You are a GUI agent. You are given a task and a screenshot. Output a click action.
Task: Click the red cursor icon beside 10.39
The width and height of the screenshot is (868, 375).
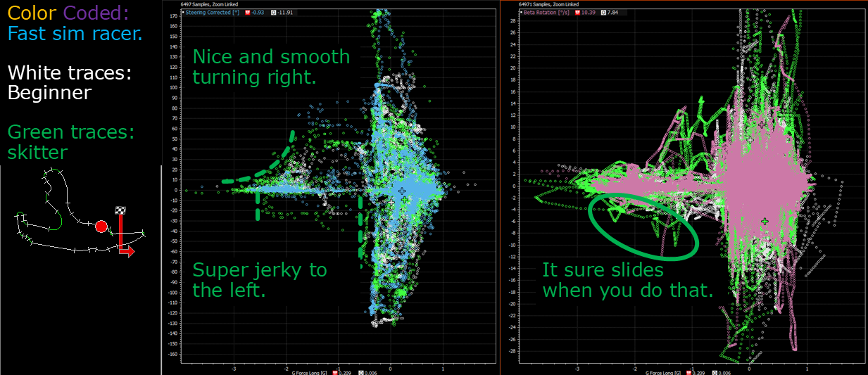click(577, 13)
